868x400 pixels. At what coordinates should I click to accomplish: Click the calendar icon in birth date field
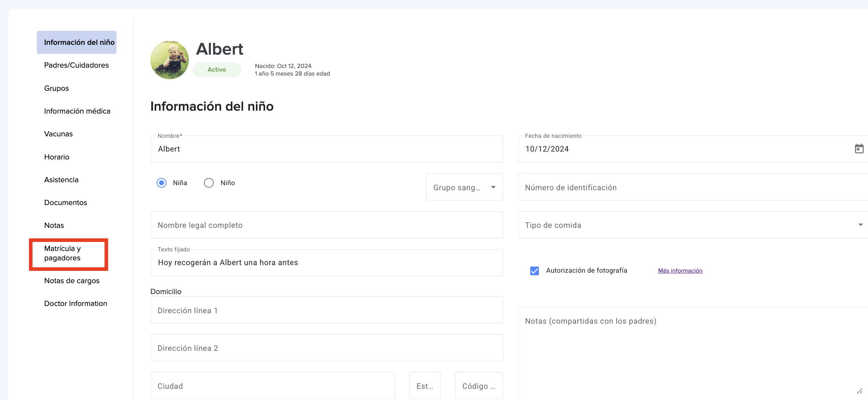859,149
